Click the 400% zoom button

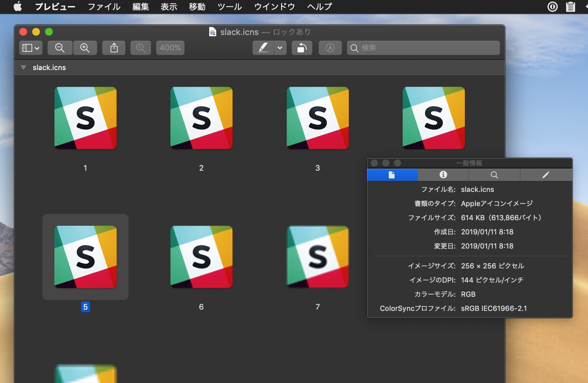170,48
